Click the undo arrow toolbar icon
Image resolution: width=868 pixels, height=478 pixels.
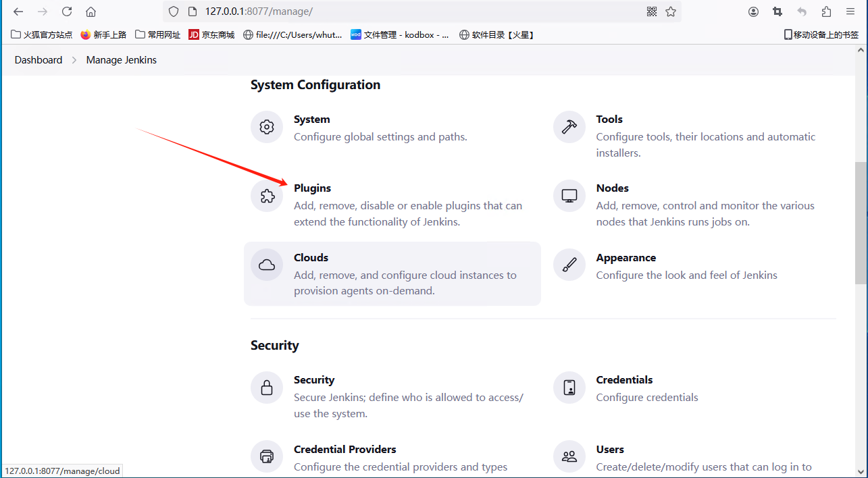pos(802,11)
